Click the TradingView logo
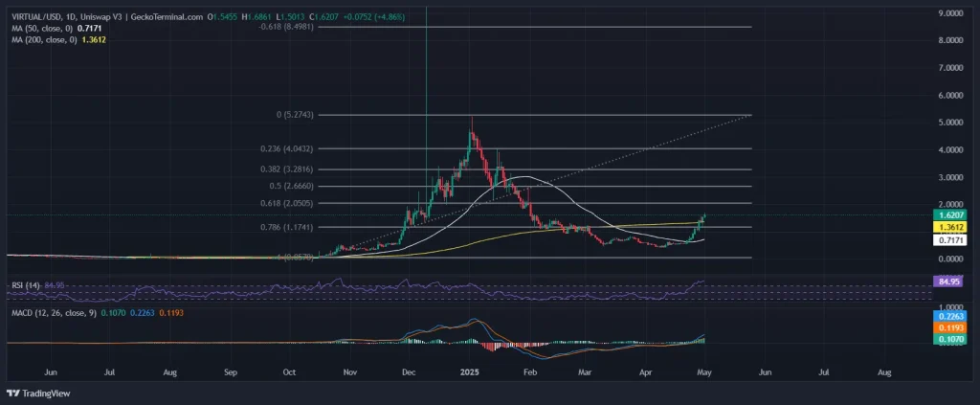Screen dimensions: 980x405 29,393
